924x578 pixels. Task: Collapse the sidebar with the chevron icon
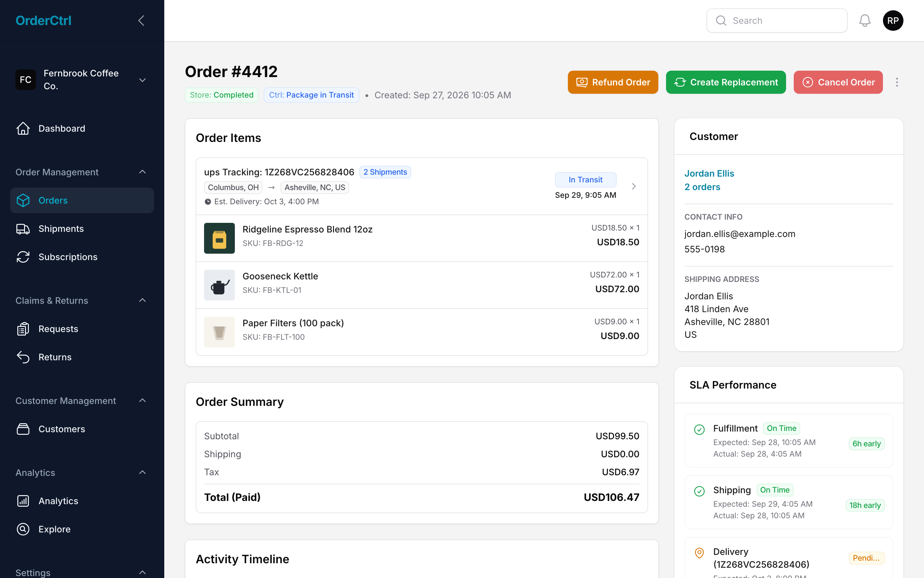[x=141, y=21]
